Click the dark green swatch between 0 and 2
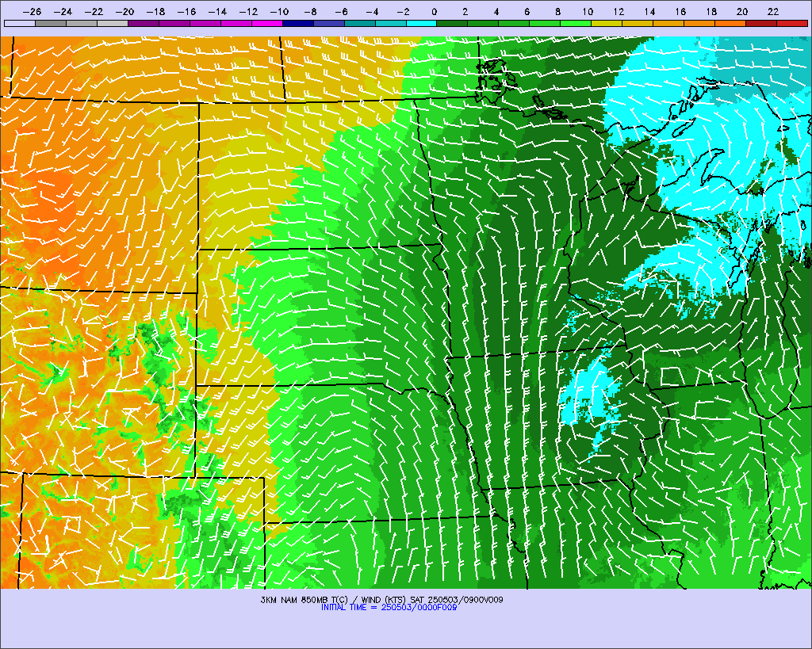This screenshot has height=649, width=812. pyautogui.click(x=453, y=23)
